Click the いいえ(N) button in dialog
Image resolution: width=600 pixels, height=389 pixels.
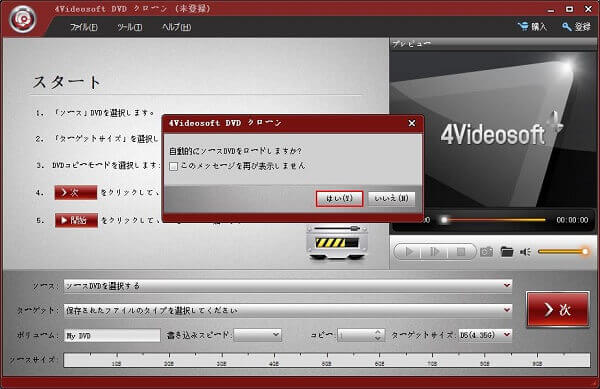coord(391,199)
